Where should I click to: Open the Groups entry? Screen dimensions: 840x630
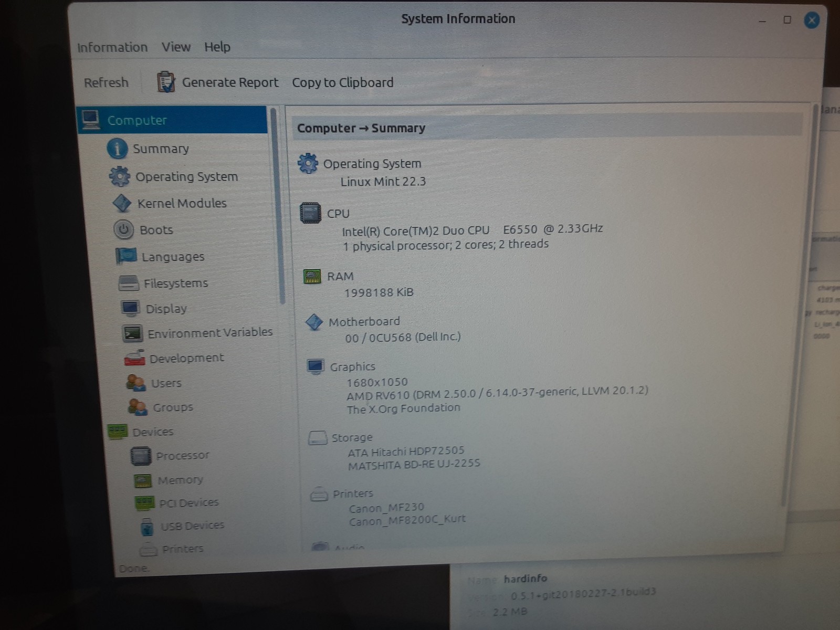(173, 407)
